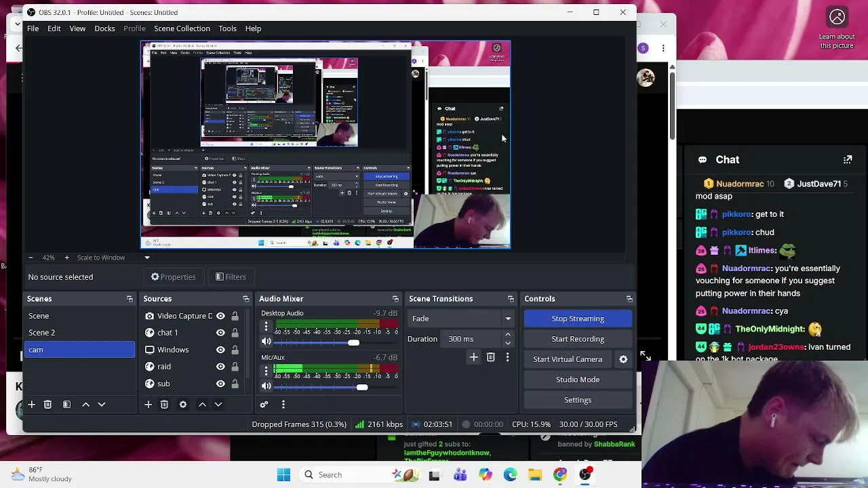This screenshot has width=868, height=488.
Task: Move source down with the Sources down arrow
Action: click(x=218, y=405)
